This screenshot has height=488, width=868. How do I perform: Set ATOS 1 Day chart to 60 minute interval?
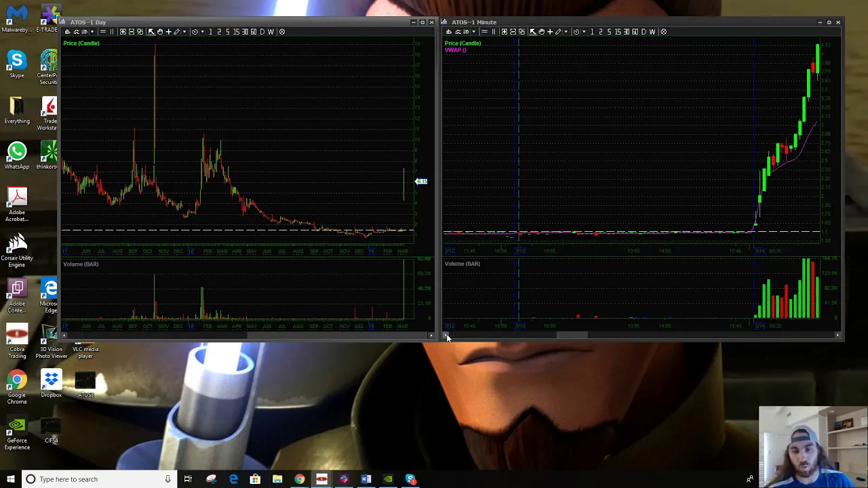coord(254,31)
